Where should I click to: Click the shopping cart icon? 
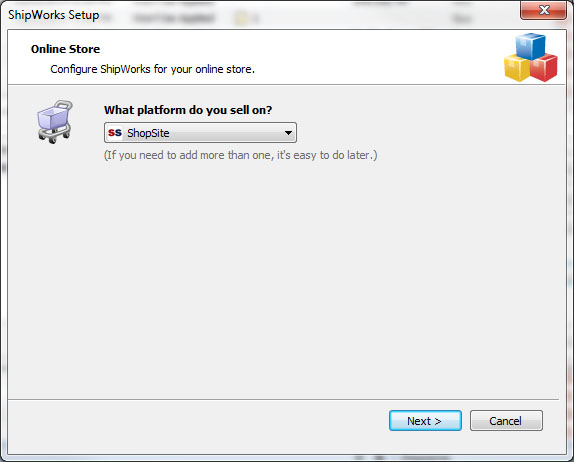click(55, 122)
